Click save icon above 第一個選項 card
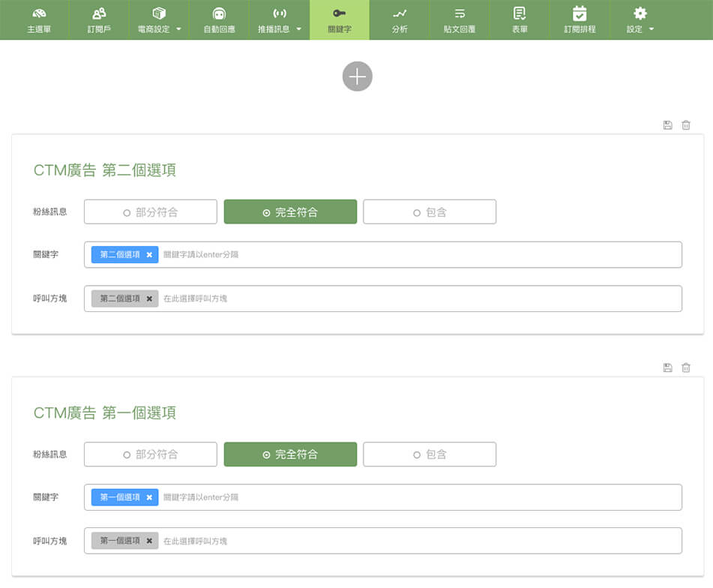713x588 pixels. point(667,367)
